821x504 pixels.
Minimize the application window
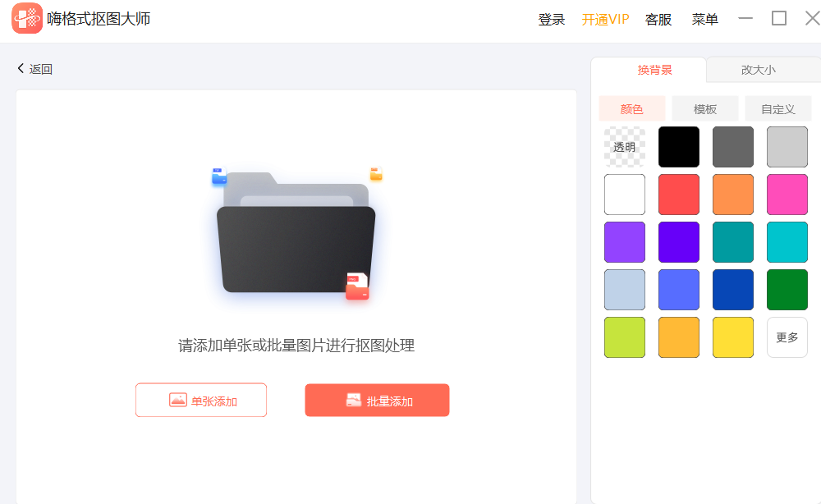[x=745, y=18]
